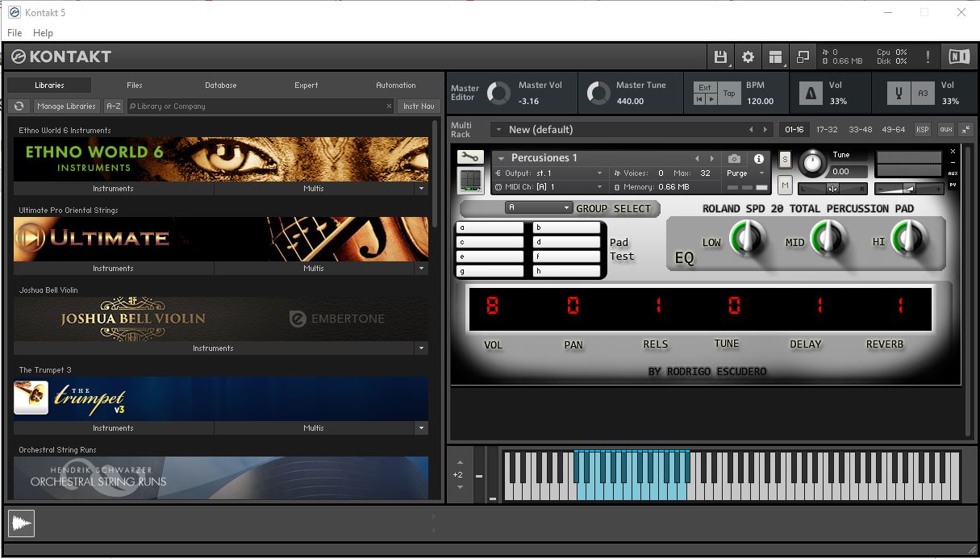Toggle the instrument PV button
Image resolution: width=980 pixels, height=559 pixels.
pos(953,185)
